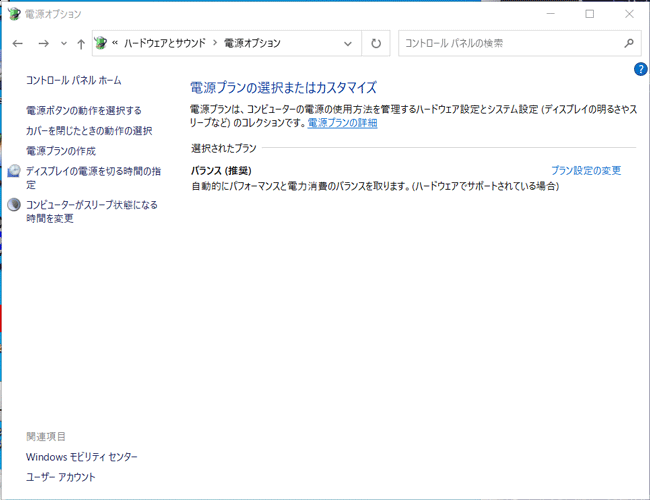Open コントロール パネル ホーム
The height and width of the screenshot is (500, 650).
point(73,80)
